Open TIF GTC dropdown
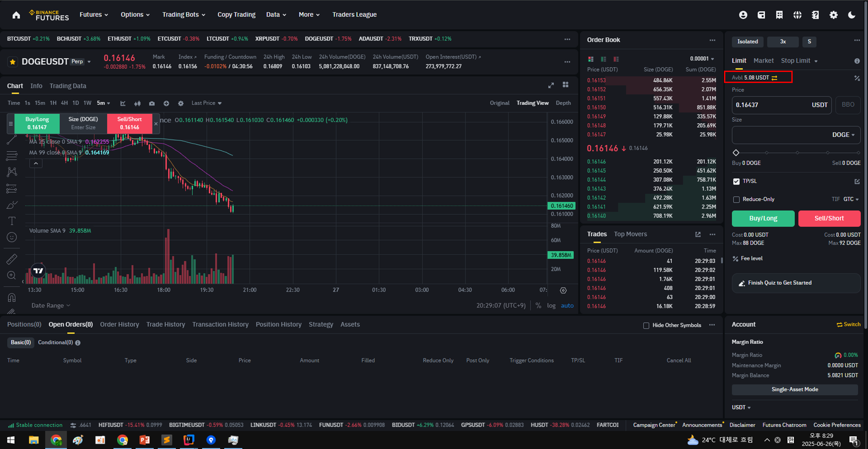The width and height of the screenshot is (868, 449). [851, 199]
